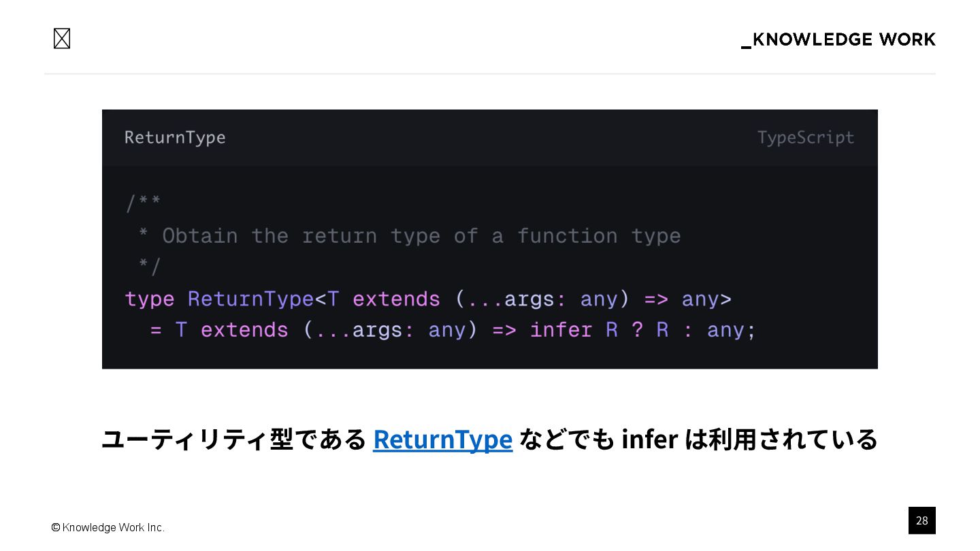Open the ReturnType hyperlink in the sentence

pyautogui.click(x=442, y=439)
